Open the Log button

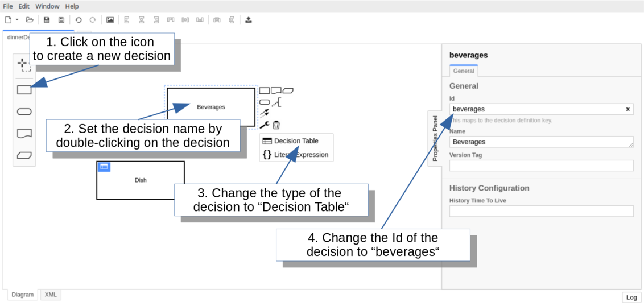(x=631, y=297)
